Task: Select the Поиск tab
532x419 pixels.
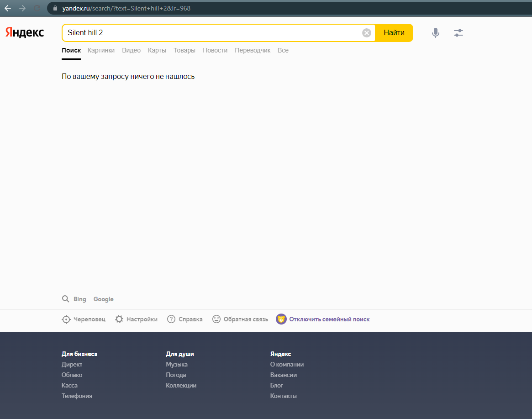Action: click(x=71, y=50)
